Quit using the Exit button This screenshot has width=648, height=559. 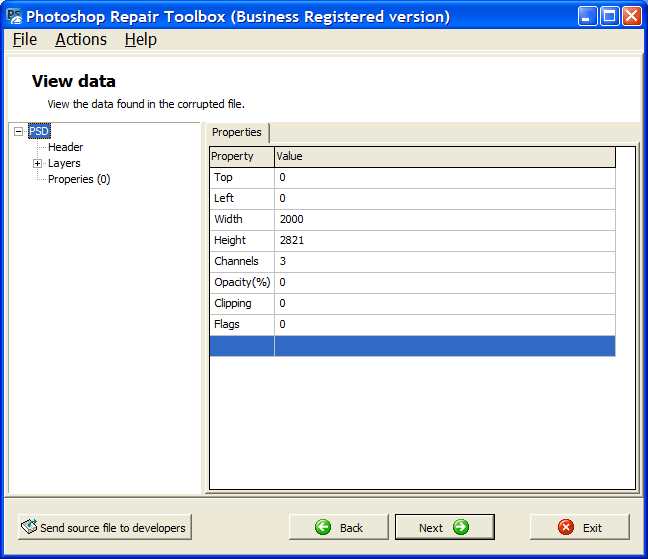580,527
